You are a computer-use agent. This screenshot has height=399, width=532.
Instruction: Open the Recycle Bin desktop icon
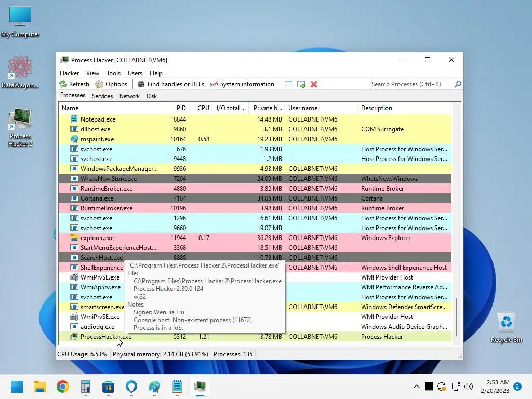[x=506, y=328]
